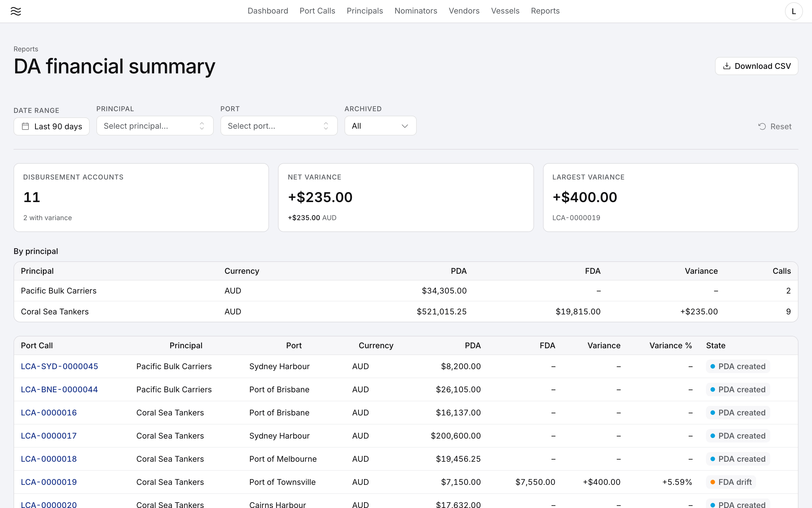Click the +5.59% variance percentage
This screenshot has height=508, width=812.
click(x=677, y=482)
